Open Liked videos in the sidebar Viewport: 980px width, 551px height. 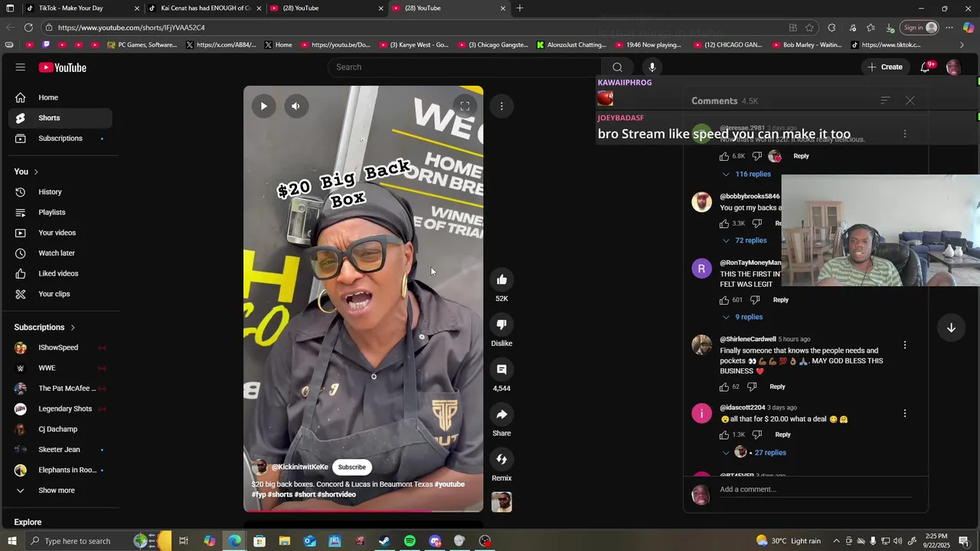click(60, 274)
